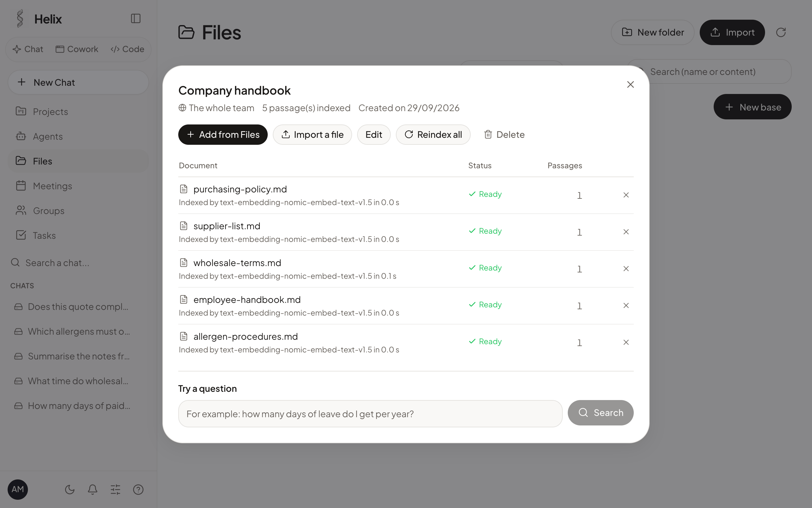
Task: Click the Ready status of employee-handbook.md
Action: (x=485, y=305)
